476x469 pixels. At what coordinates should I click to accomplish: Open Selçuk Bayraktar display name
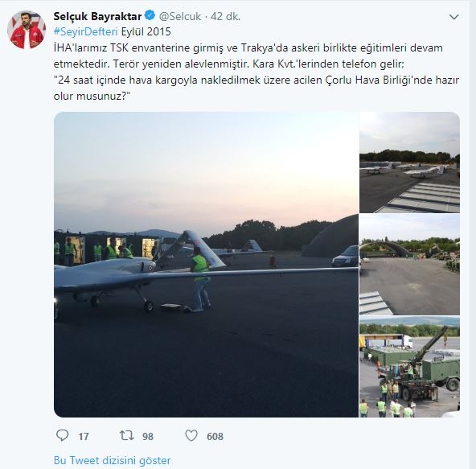tap(97, 16)
